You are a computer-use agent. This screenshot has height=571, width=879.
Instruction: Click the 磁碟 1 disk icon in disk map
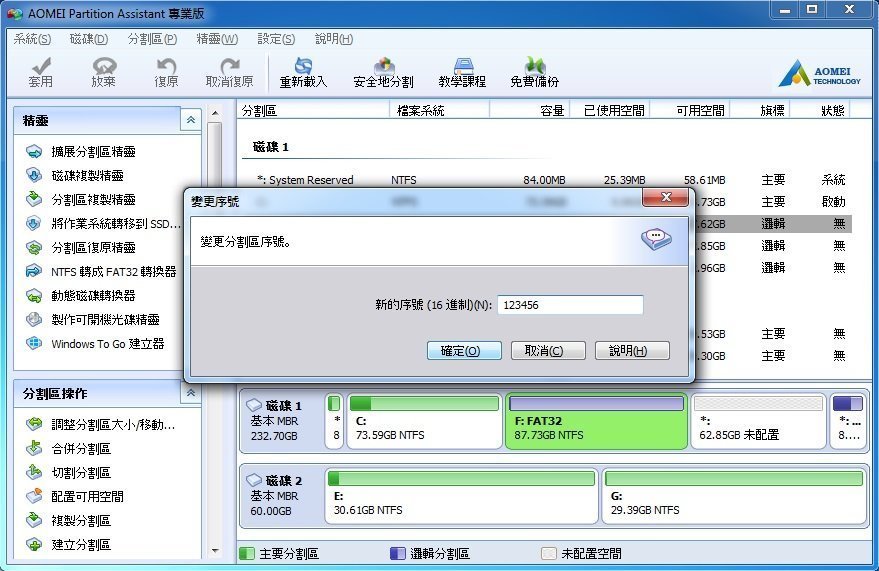pyautogui.click(x=254, y=405)
